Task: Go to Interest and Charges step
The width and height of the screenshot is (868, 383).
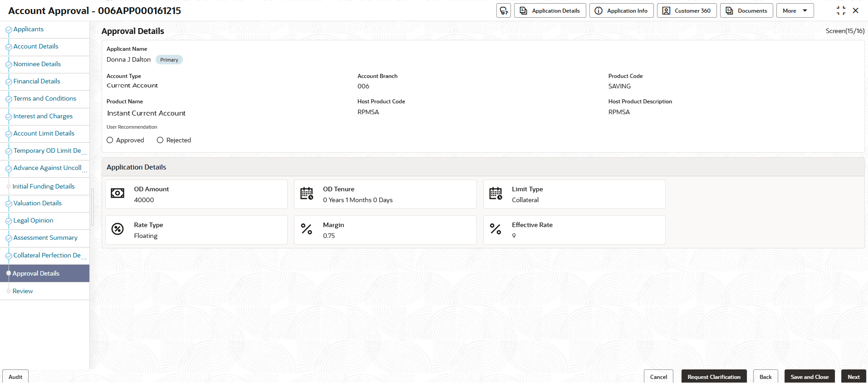Action: pos(43,116)
